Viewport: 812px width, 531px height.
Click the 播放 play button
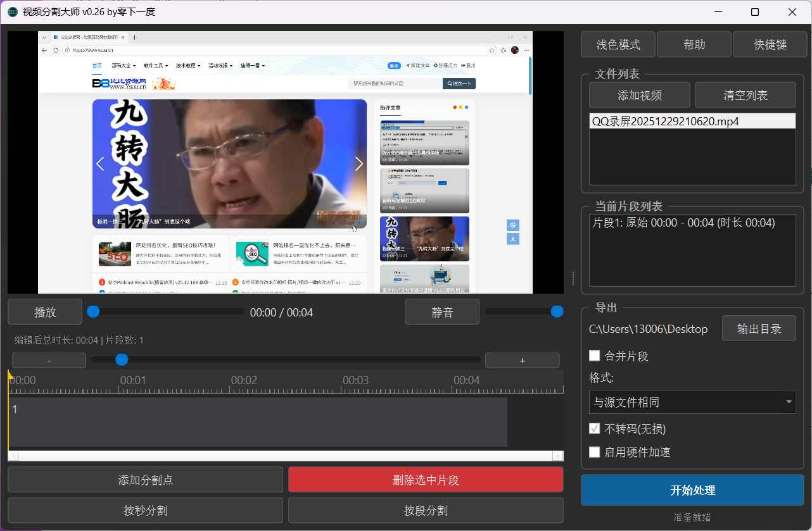[x=45, y=312]
